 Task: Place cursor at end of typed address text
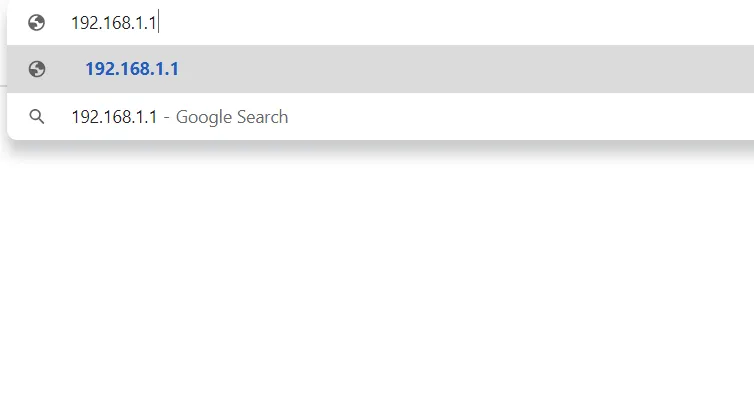tap(158, 23)
